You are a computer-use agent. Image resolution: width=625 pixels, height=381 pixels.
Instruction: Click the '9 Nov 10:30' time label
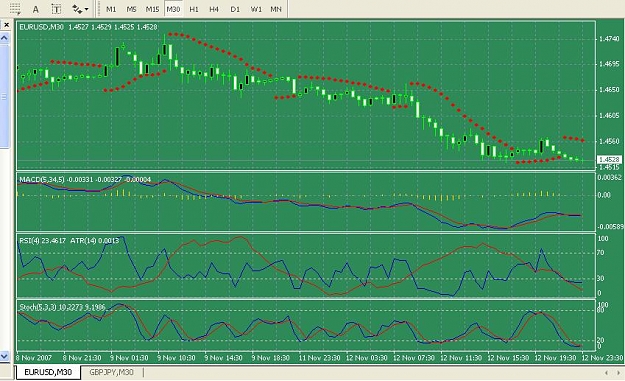coord(176,357)
